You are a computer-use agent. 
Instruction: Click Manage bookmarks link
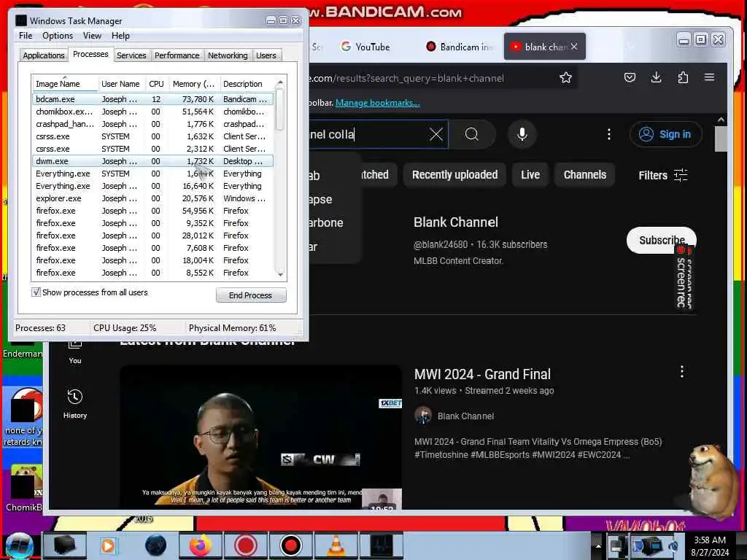377,103
